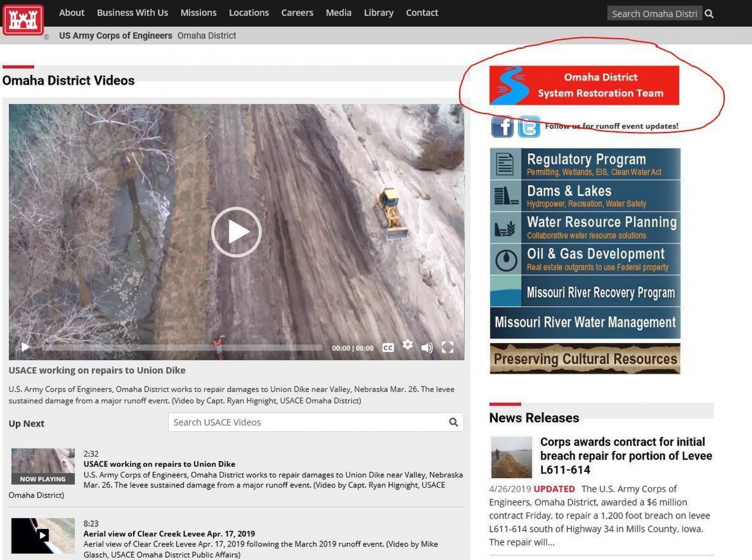Click the USACE castle logo

coord(23,20)
